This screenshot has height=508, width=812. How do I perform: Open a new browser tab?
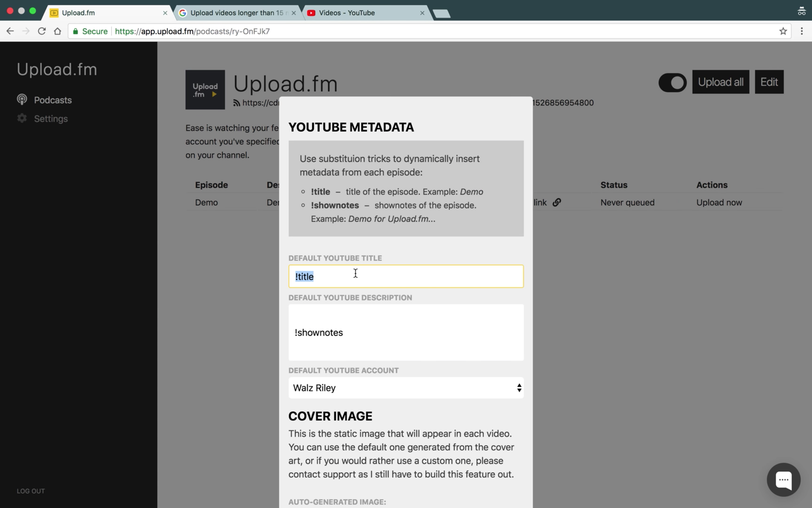tap(441, 13)
